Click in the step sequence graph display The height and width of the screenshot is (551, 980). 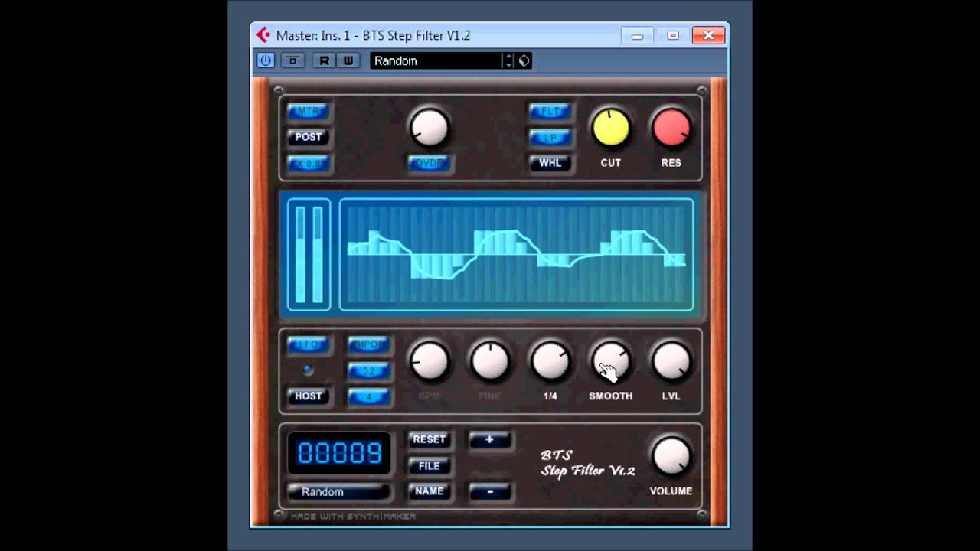(517, 255)
